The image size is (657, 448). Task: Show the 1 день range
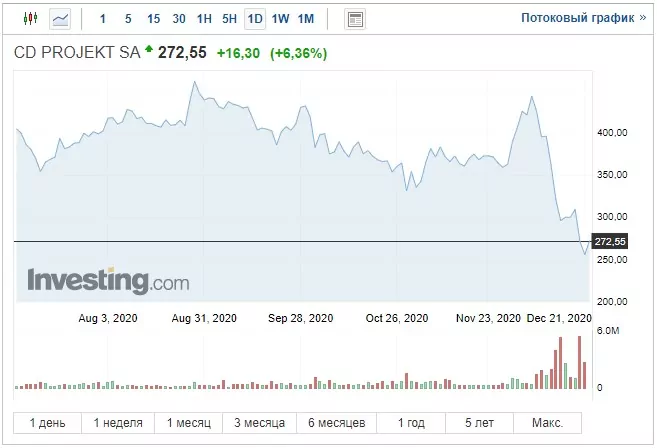pyautogui.click(x=47, y=423)
